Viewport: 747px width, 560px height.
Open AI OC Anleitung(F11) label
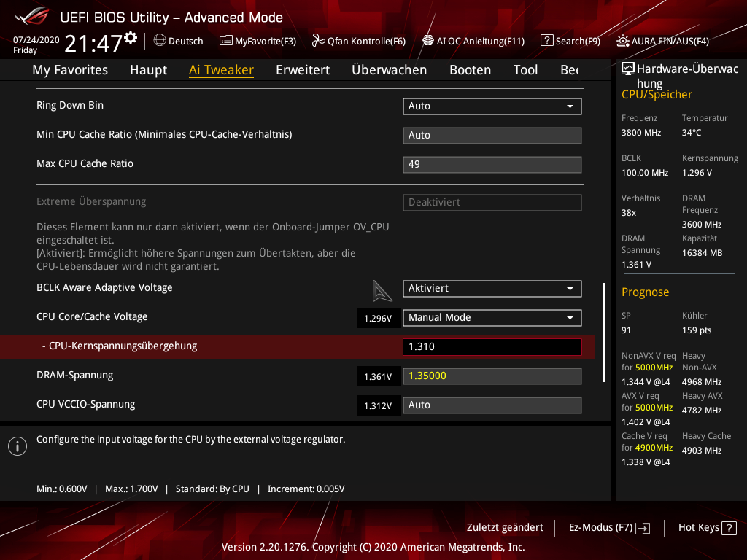(481, 41)
